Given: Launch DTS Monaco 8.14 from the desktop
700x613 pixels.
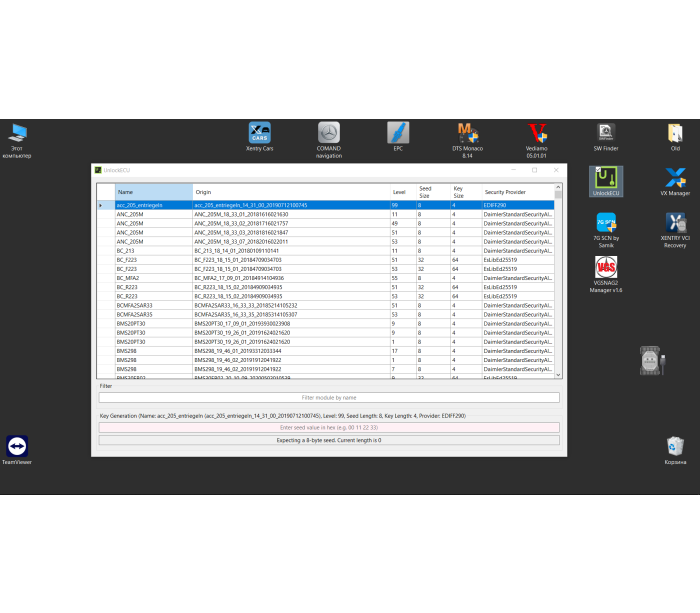Looking at the screenshot, I should 467,133.
